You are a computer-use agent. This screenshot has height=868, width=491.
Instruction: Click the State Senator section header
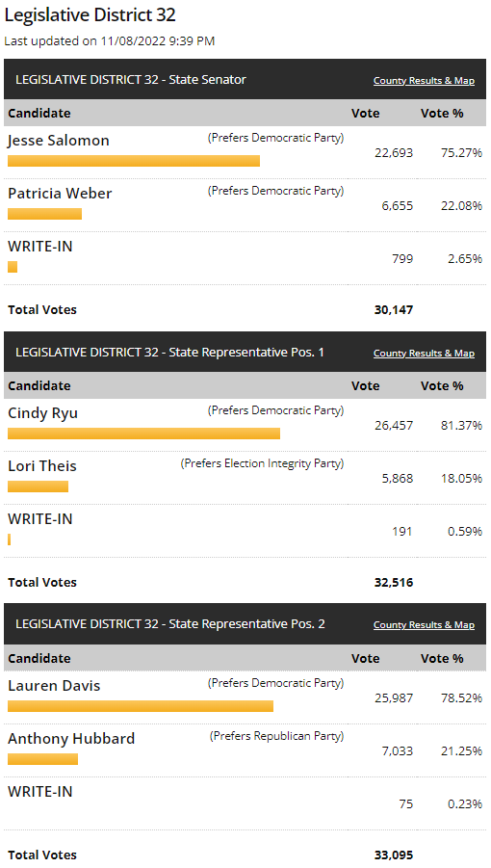(x=131, y=80)
